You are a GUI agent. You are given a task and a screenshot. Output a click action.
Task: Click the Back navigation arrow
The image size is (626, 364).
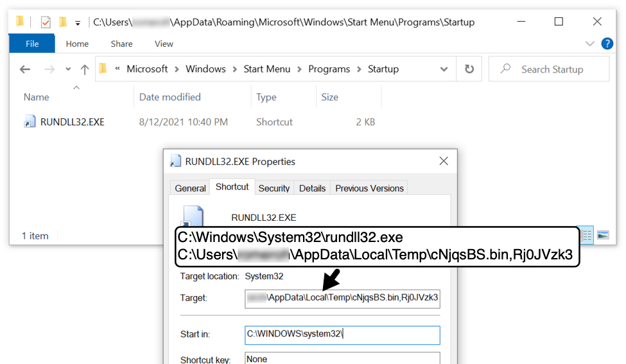coord(25,69)
